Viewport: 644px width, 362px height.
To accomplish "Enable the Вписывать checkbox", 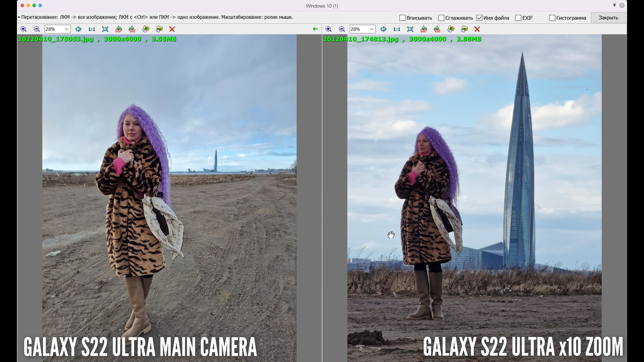I will pos(402,18).
